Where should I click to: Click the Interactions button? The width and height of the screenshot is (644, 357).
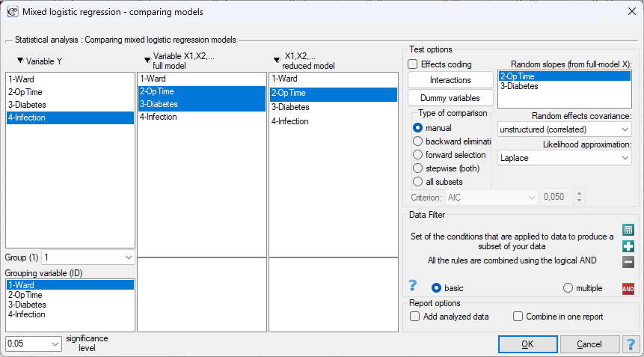click(450, 80)
